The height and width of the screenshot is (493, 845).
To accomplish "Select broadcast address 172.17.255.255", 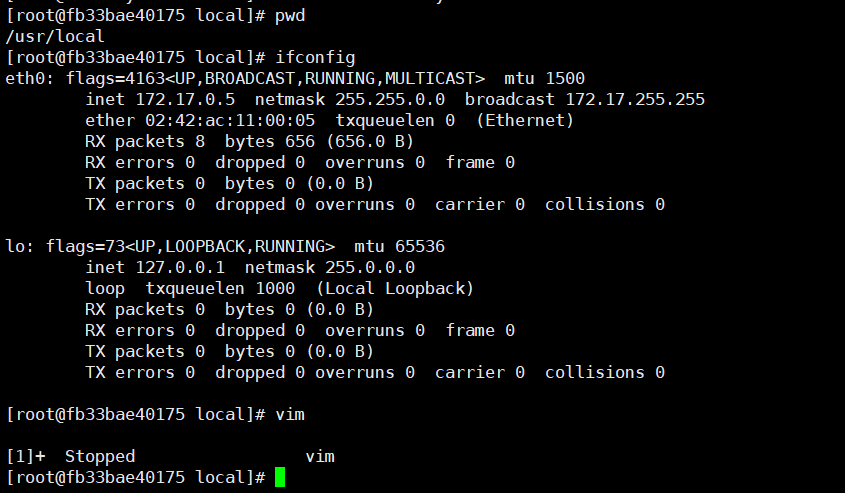I will coord(635,100).
